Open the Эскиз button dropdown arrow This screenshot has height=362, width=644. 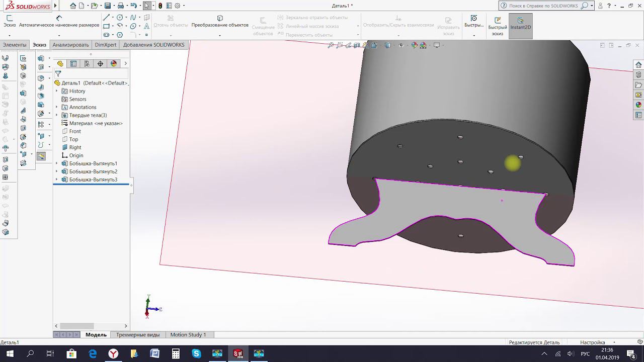(10, 36)
